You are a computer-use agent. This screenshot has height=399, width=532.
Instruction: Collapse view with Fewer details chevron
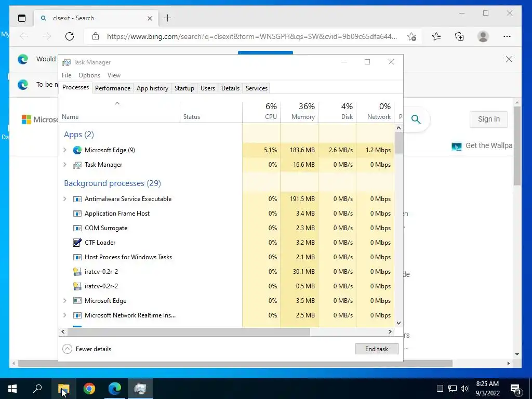(x=67, y=349)
